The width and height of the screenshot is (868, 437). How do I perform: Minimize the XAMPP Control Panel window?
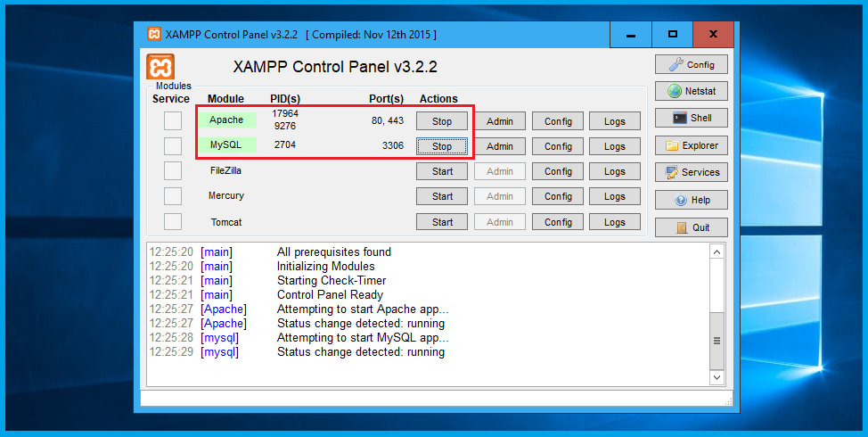tap(631, 35)
